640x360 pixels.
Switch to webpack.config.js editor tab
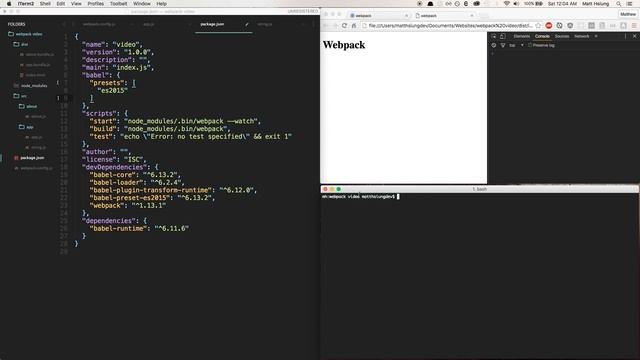click(99, 24)
